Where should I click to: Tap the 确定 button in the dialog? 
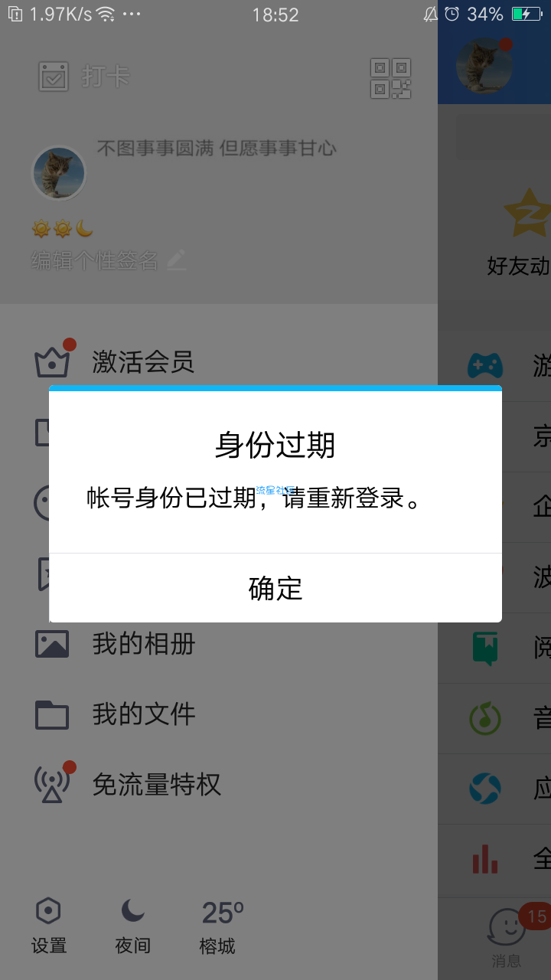(x=275, y=588)
